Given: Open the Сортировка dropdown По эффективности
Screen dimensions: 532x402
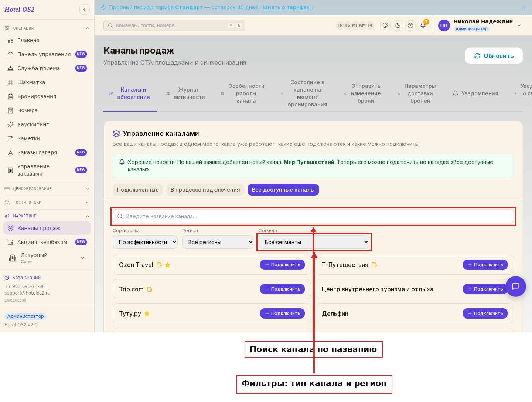Looking at the screenshot, I should 145,242.
